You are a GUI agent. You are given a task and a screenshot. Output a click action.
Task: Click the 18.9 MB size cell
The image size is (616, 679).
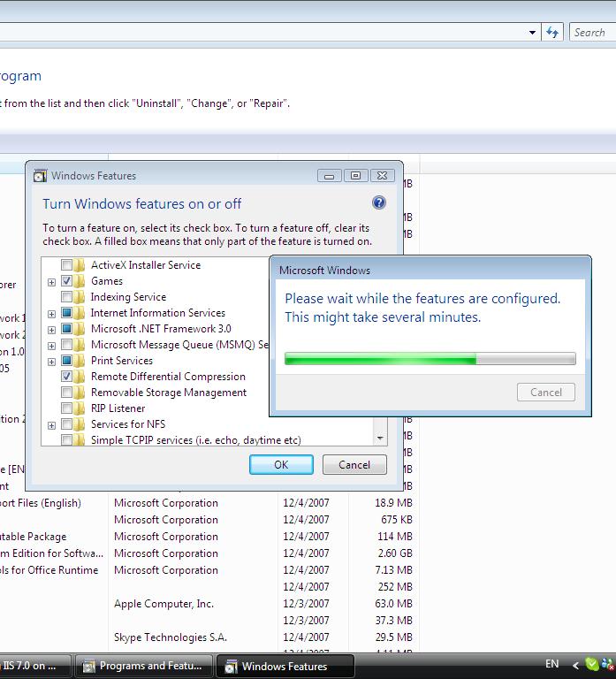tap(393, 503)
